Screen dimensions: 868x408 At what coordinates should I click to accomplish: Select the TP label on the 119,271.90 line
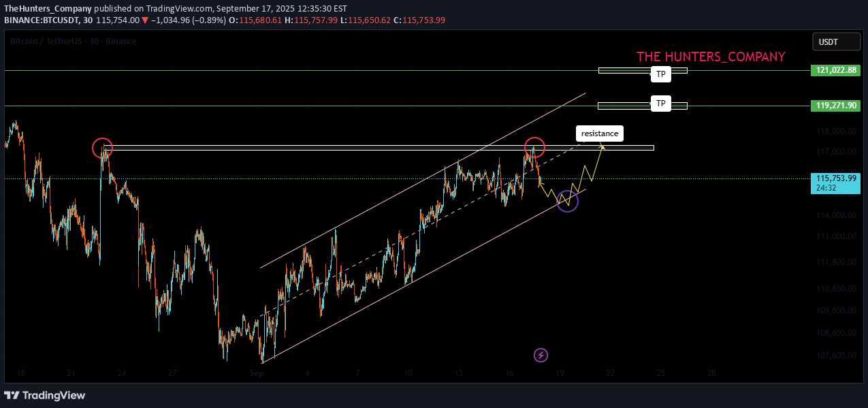click(660, 104)
